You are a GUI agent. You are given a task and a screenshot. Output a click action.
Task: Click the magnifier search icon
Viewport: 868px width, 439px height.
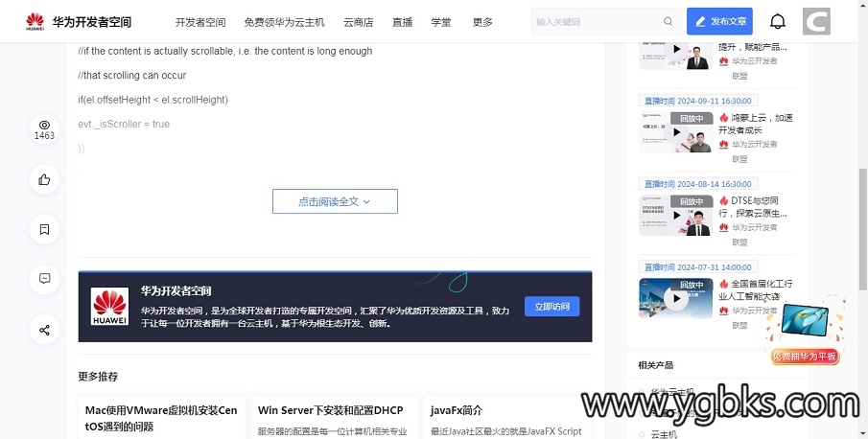coord(669,21)
